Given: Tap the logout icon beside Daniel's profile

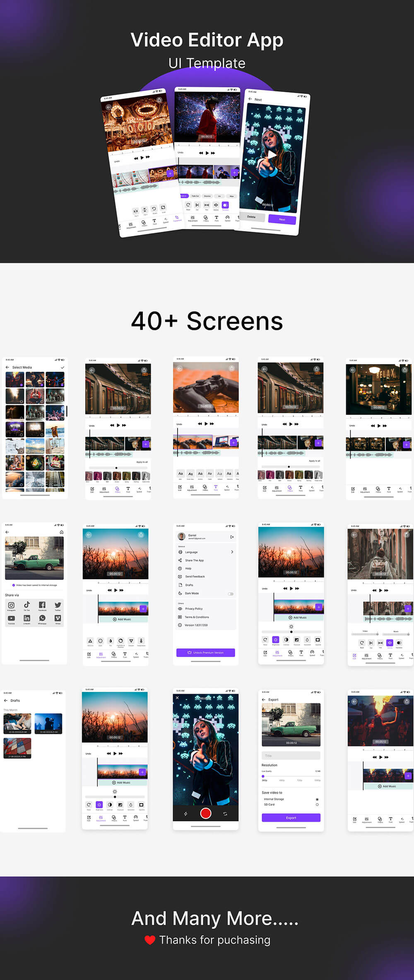Looking at the screenshot, I should (x=232, y=537).
